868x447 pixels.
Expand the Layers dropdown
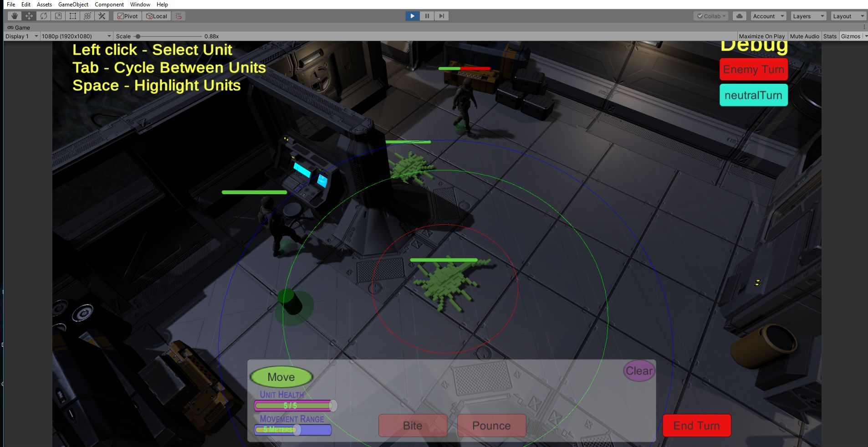(808, 16)
